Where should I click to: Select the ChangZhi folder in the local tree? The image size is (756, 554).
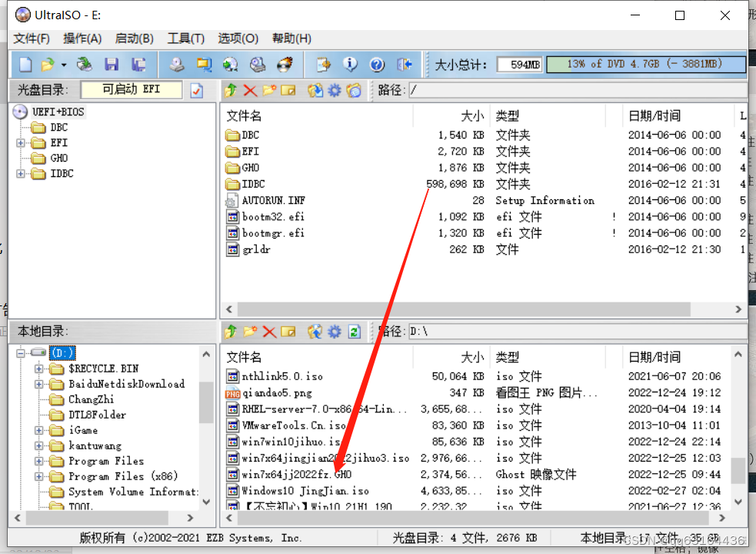[x=91, y=399]
